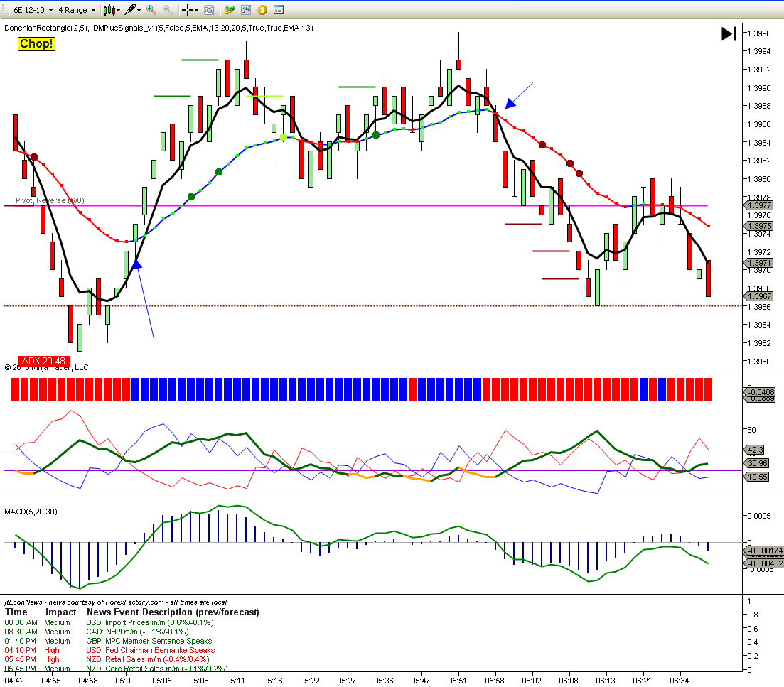This screenshot has width=784, height=687.
Task: Expand the chart style dropdown arrow
Action: (119, 10)
